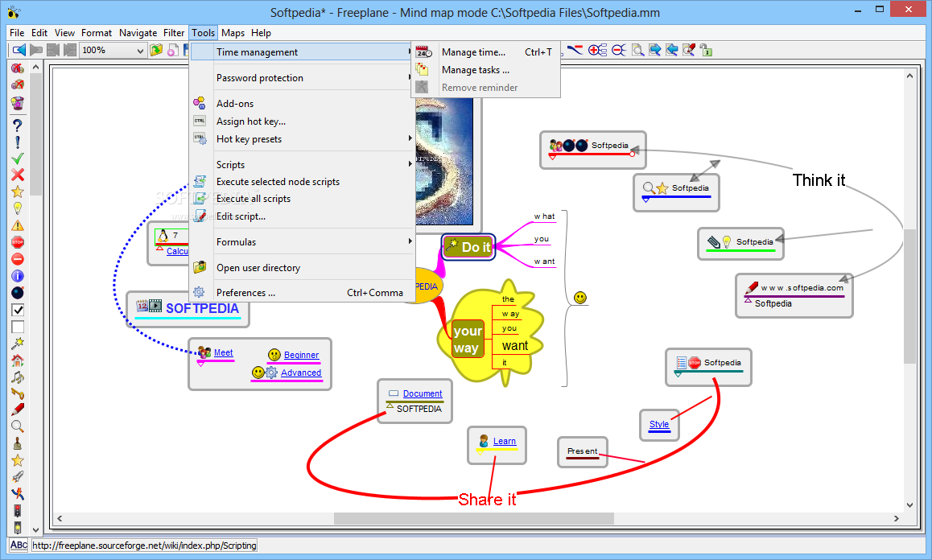Add the yellow warning triangle icon
This screenshot has width=932, height=560.
coord(18,225)
